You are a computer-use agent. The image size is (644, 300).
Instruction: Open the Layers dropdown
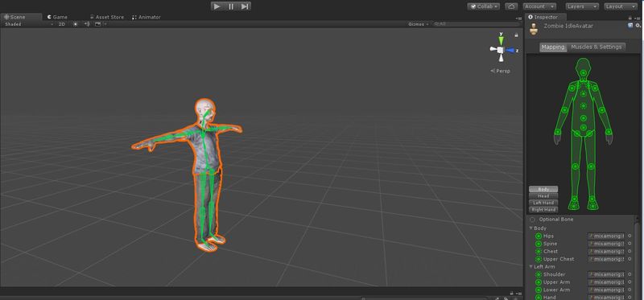pyautogui.click(x=582, y=6)
